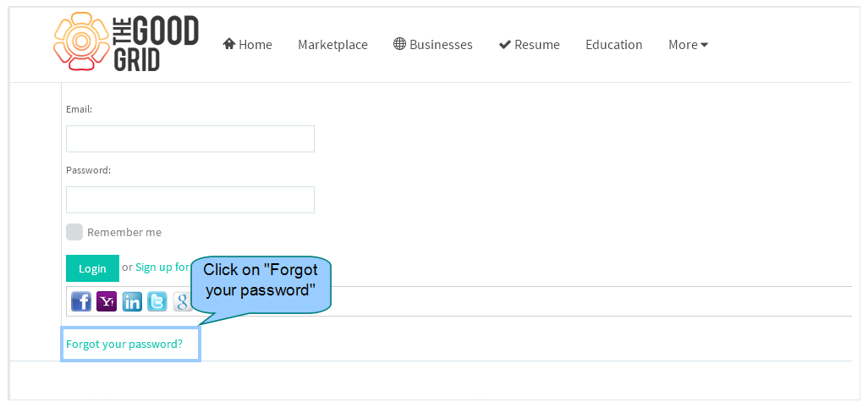The image size is (868, 408).
Task: Sign in with the Yahoo icon
Action: [107, 301]
